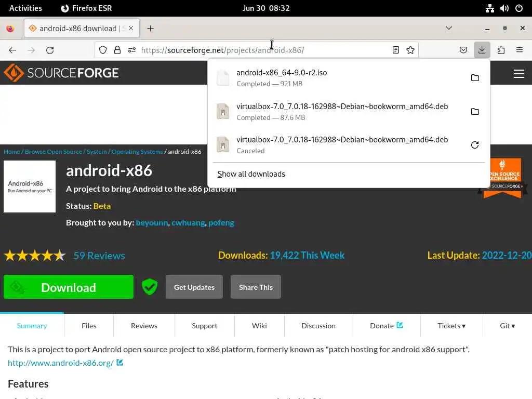Open Firefox ESR app menu in top bar
Viewport: 532px width, 399px height.
[86, 8]
